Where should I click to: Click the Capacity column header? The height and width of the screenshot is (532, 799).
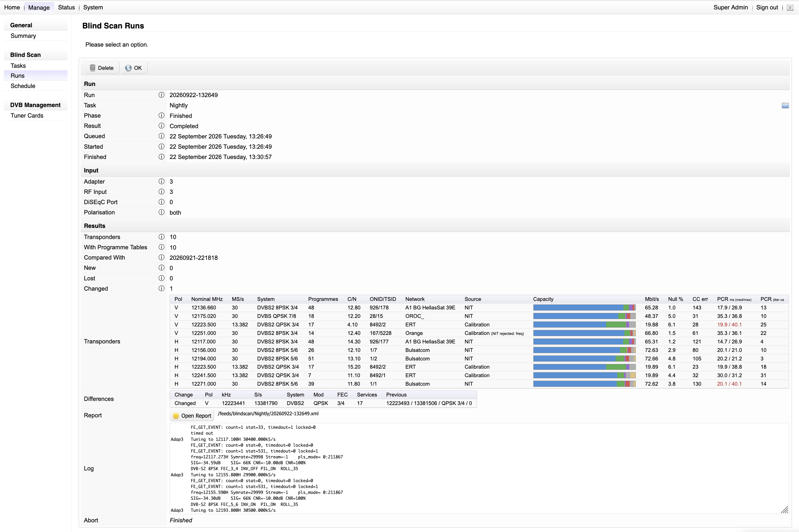[543, 299]
